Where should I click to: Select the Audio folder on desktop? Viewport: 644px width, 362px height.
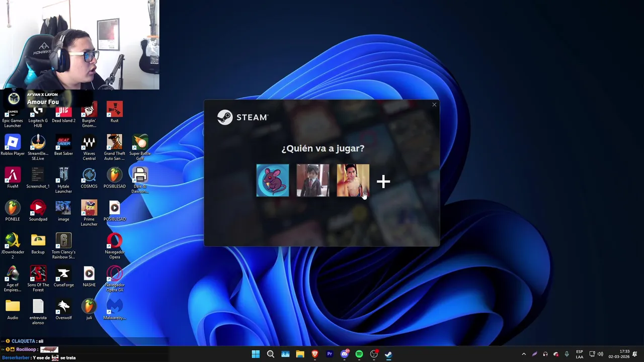point(13,309)
